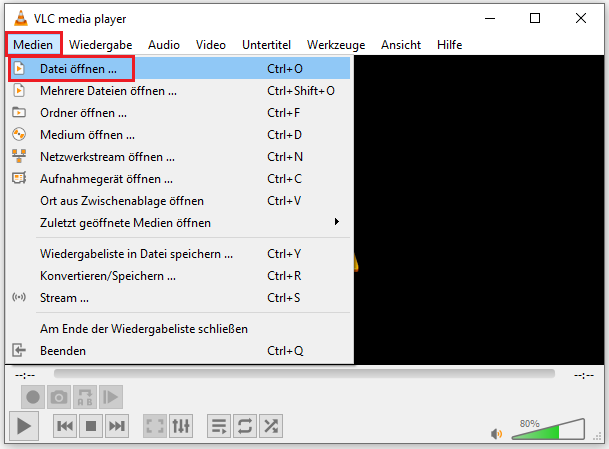Expand 'Zuletzt geöffnete Medien öffnen' submenu
Screen dimensions: 609x449
coord(179,223)
